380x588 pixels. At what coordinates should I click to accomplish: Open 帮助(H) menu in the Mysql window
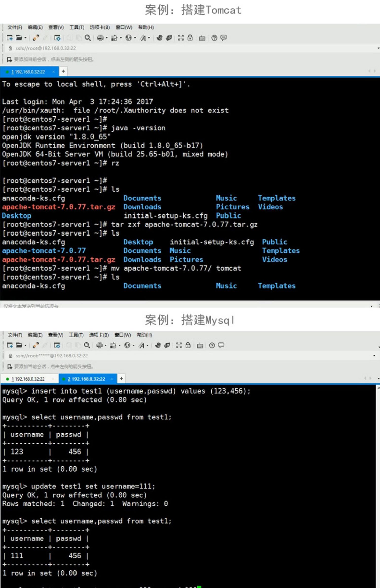pos(144,335)
